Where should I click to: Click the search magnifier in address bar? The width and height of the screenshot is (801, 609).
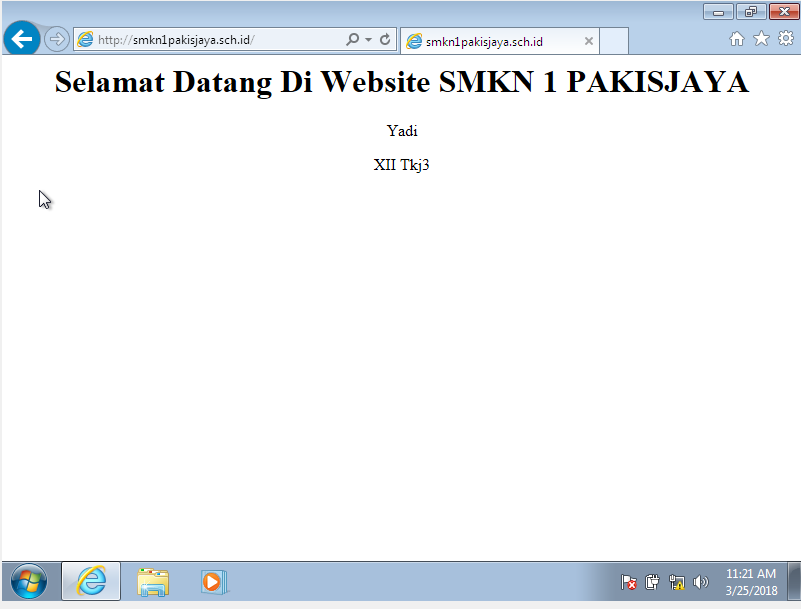tap(352, 39)
